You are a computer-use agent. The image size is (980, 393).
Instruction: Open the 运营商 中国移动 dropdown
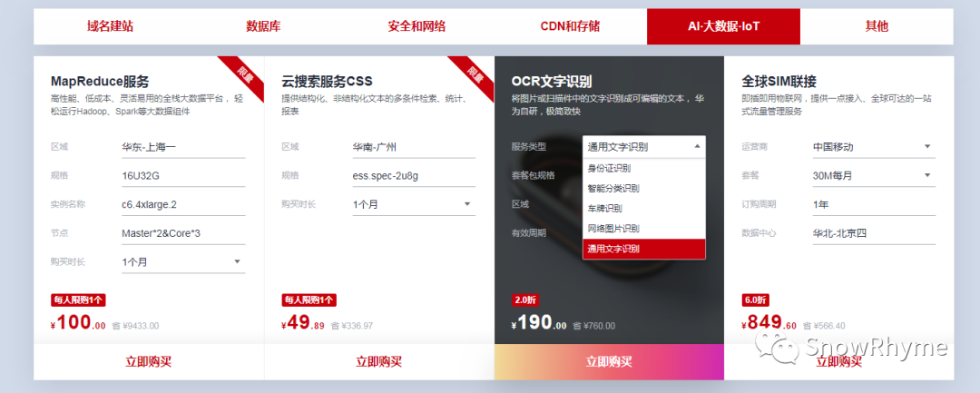pos(874,147)
